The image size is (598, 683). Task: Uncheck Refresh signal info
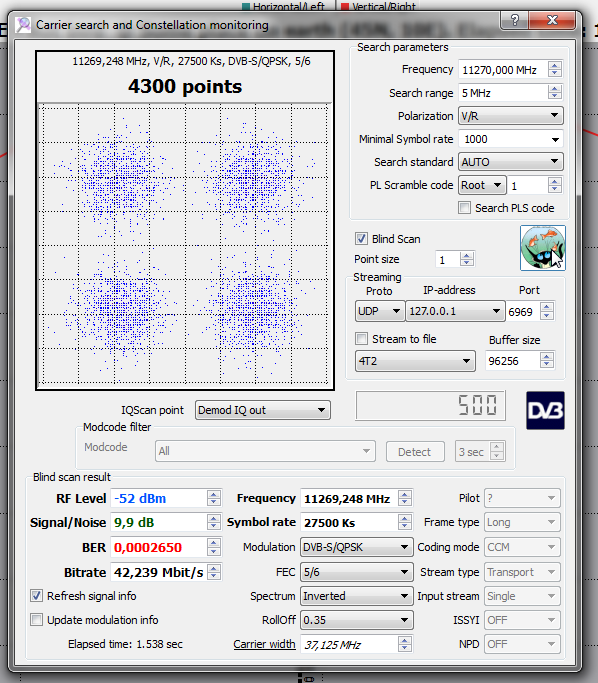pos(36,595)
